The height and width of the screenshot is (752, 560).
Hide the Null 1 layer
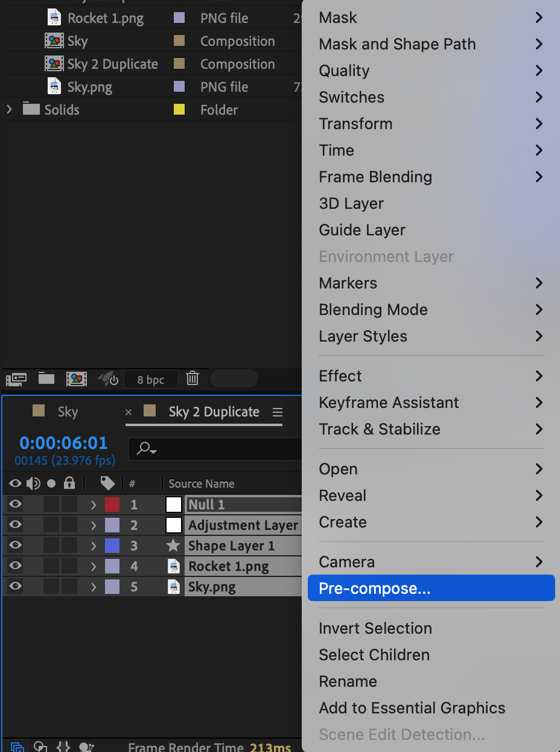tap(16, 505)
